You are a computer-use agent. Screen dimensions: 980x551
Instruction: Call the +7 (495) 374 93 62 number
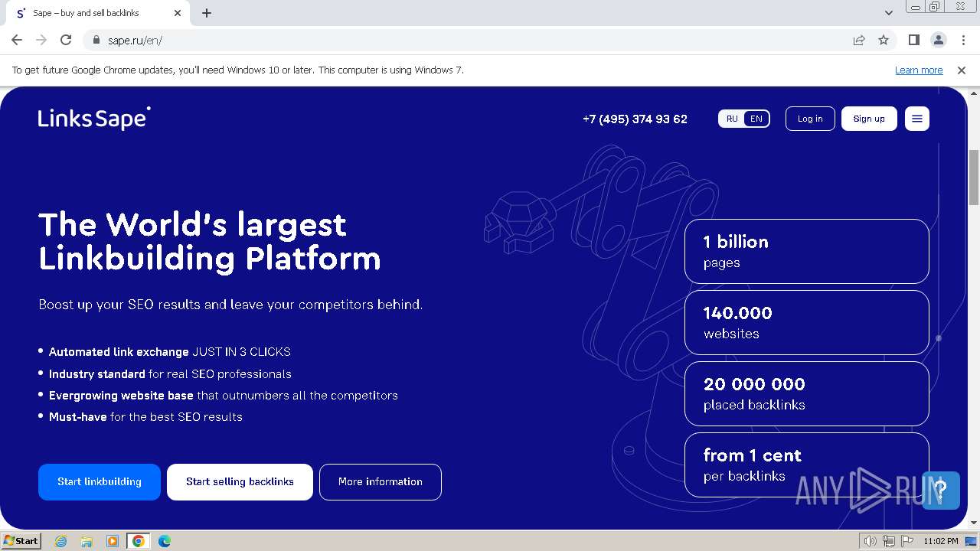click(635, 119)
